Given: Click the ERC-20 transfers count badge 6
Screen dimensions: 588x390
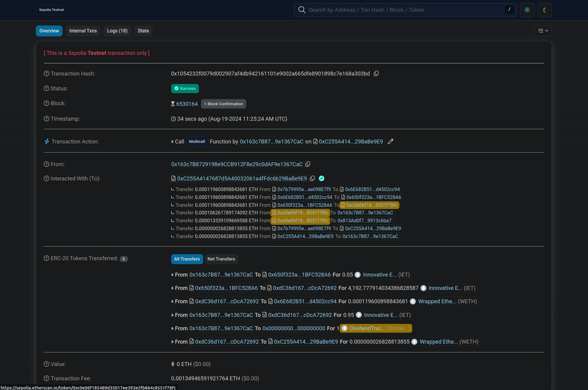Looking at the screenshot, I should 124,259.
